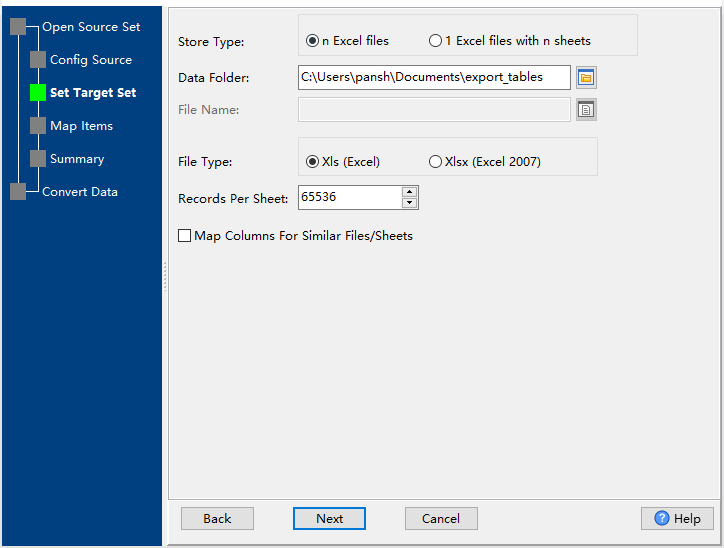Click the gray Config Source step marker

click(38, 60)
